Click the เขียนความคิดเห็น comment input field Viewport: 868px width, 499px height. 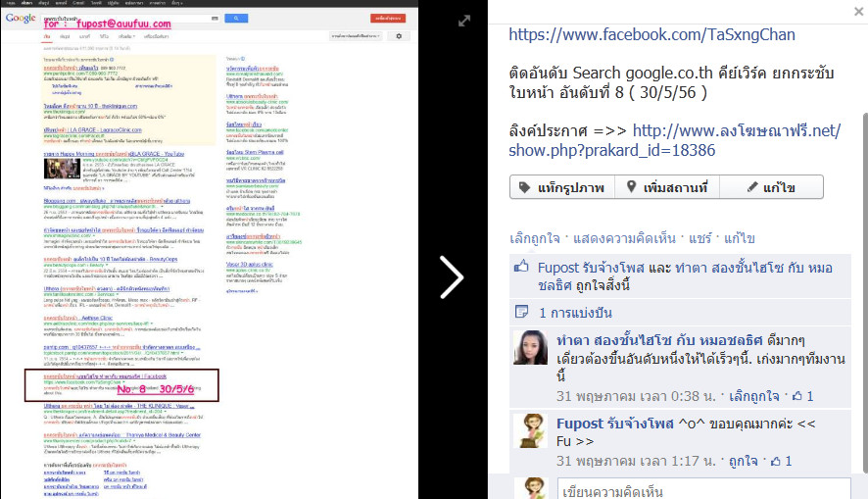point(703,489)
